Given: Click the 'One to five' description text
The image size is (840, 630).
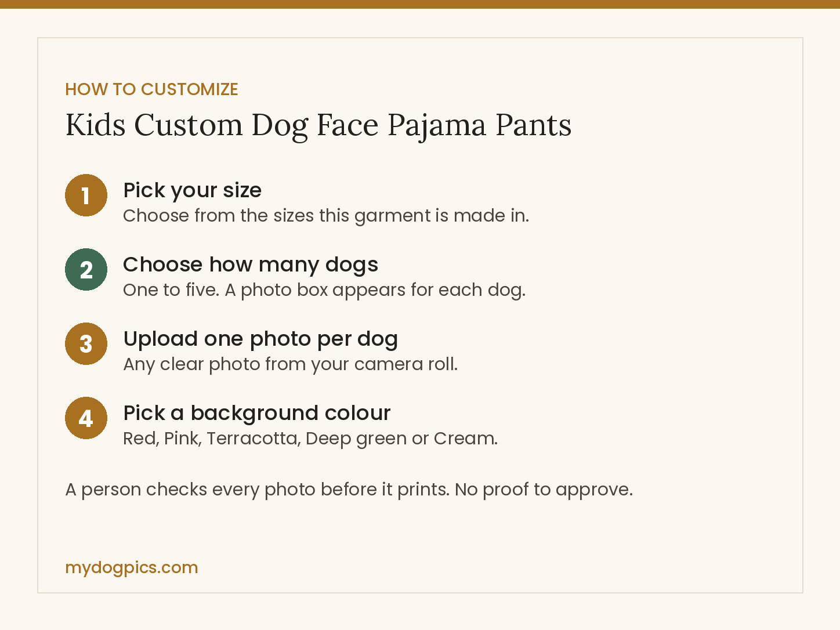Looking at the screenshot, I should (x=324, y=290).
